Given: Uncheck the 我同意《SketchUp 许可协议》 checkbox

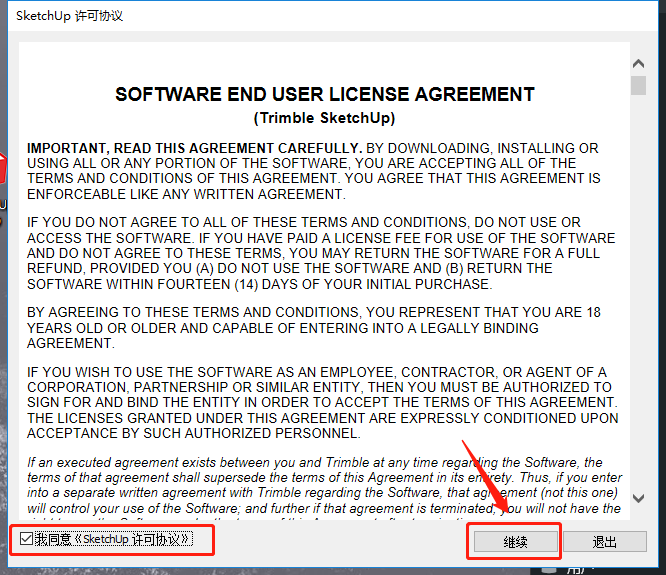Looking at the screenshot, I should click(26, 539).
